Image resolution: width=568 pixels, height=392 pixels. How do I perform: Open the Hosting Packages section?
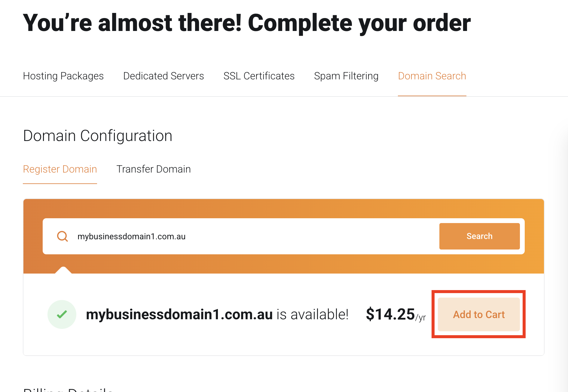tap(63, 76)
